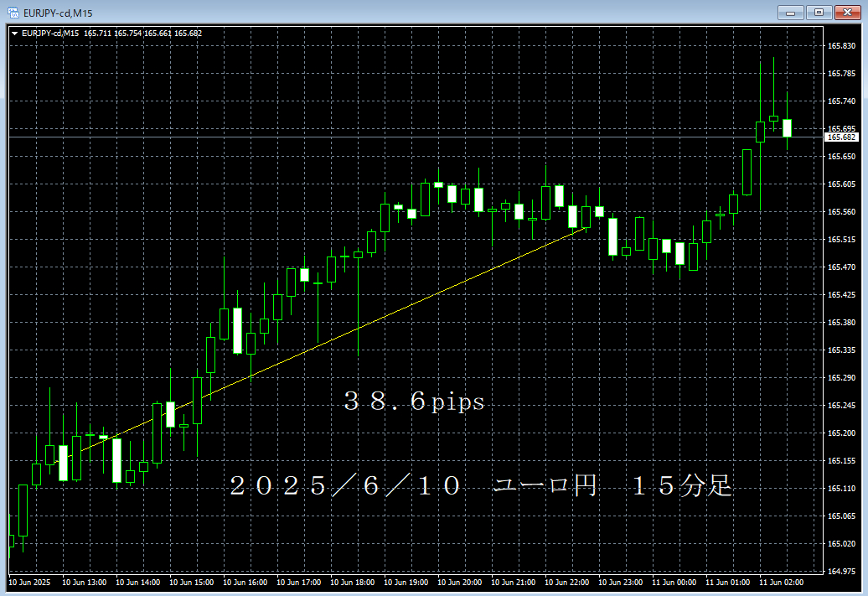Click the '10 Jun 19:00' time axis label
Image resolution: width=868 pixels, height=596 pixels.
pos(406,582)
